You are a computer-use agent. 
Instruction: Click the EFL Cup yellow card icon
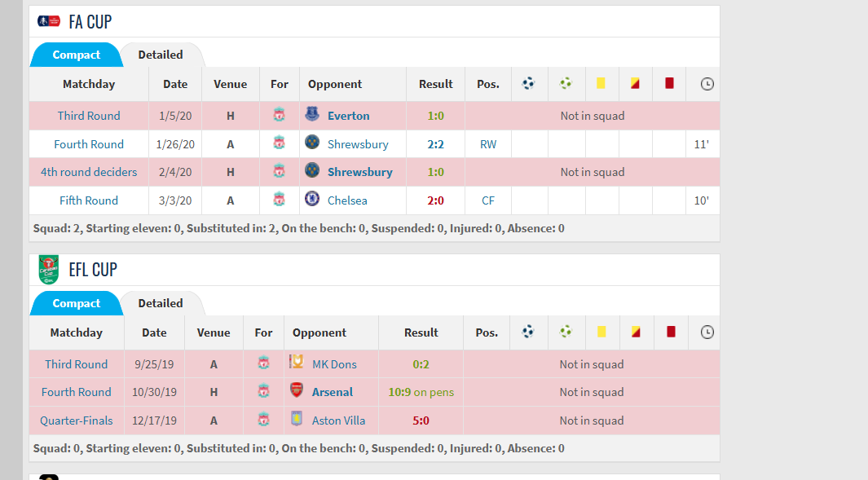[x=601, y=332]
